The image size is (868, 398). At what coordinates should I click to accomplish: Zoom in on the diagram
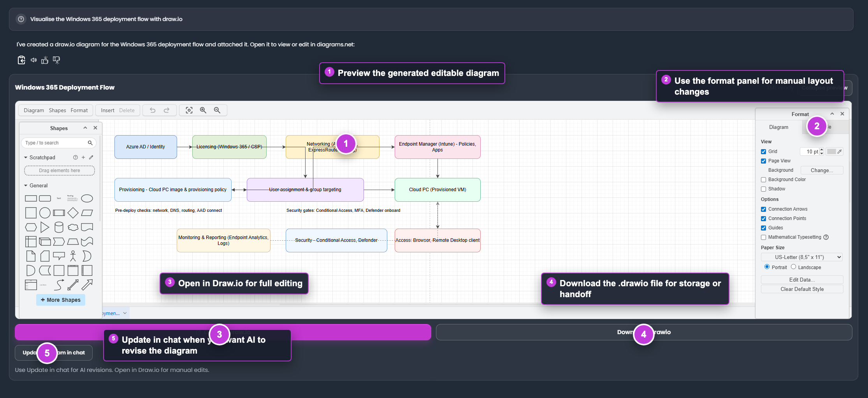(x=203, y=110)
